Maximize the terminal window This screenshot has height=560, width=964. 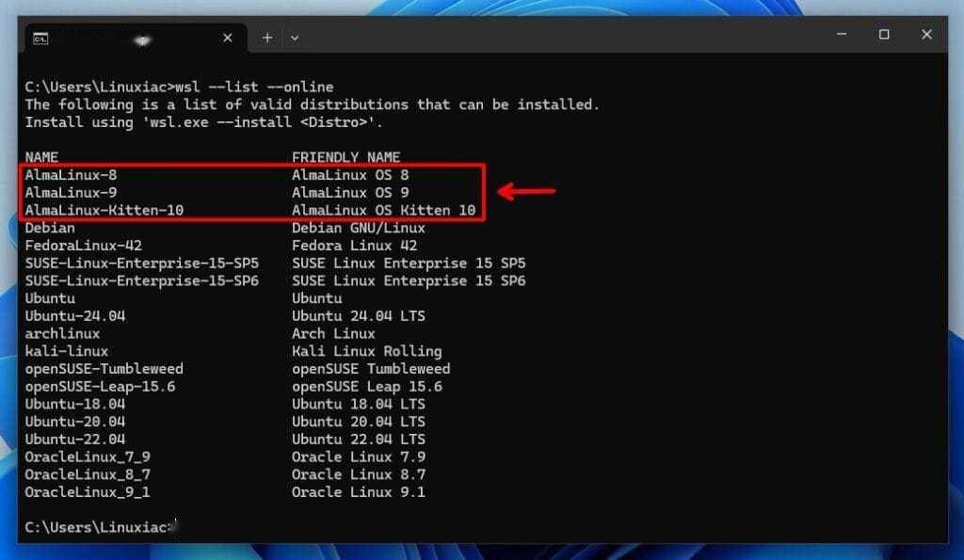884,35
